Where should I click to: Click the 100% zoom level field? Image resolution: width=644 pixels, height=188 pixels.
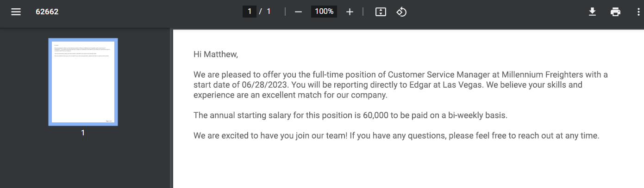(x=324, y=12)
